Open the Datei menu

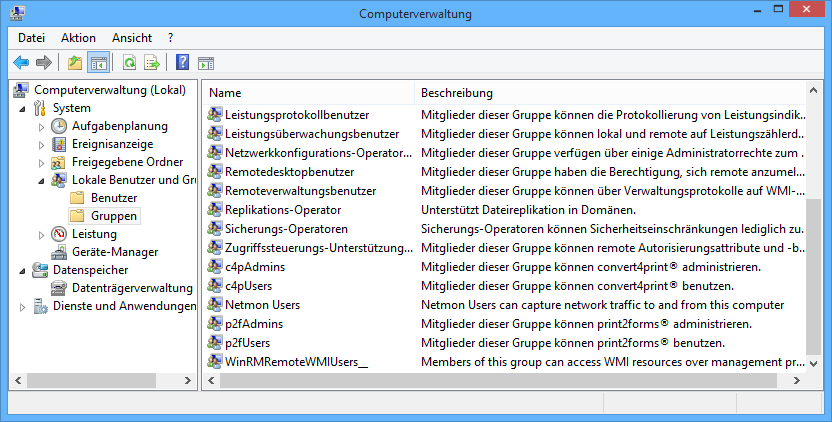point(32,37)
